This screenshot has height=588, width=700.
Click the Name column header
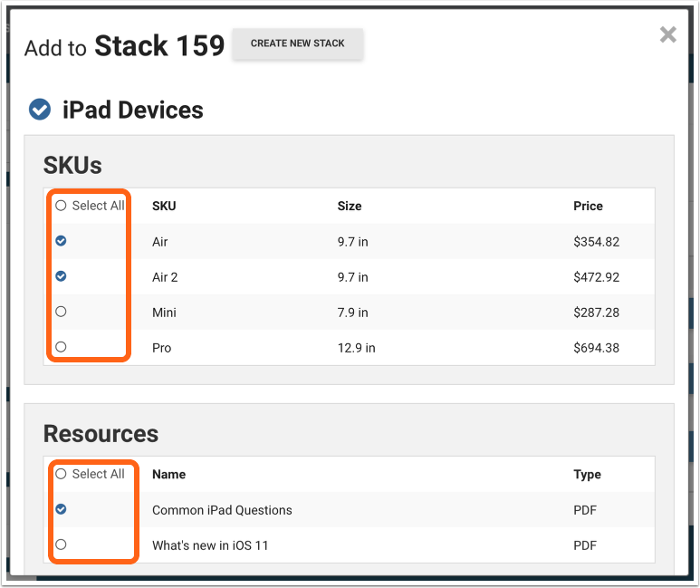pyautogui.click(x=168, y=475)
